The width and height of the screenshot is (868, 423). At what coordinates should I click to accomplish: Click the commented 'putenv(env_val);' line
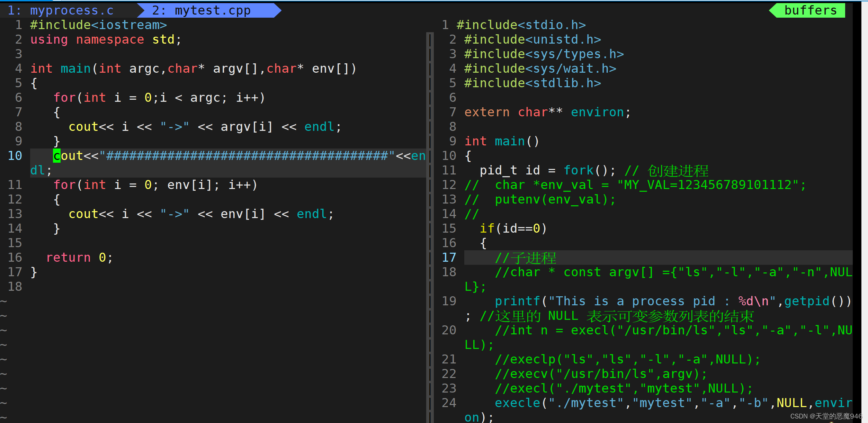click(x=540, y=199)
